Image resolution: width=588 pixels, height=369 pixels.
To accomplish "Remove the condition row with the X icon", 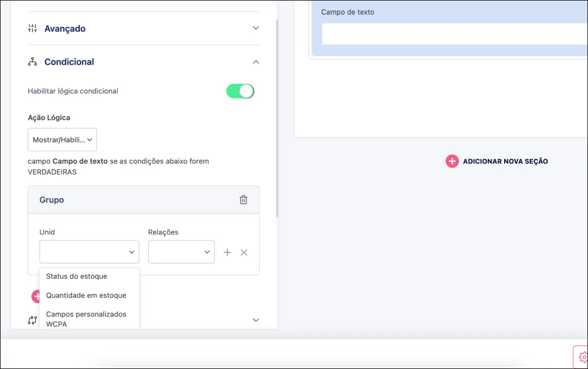I will click(x=244, y=252).
